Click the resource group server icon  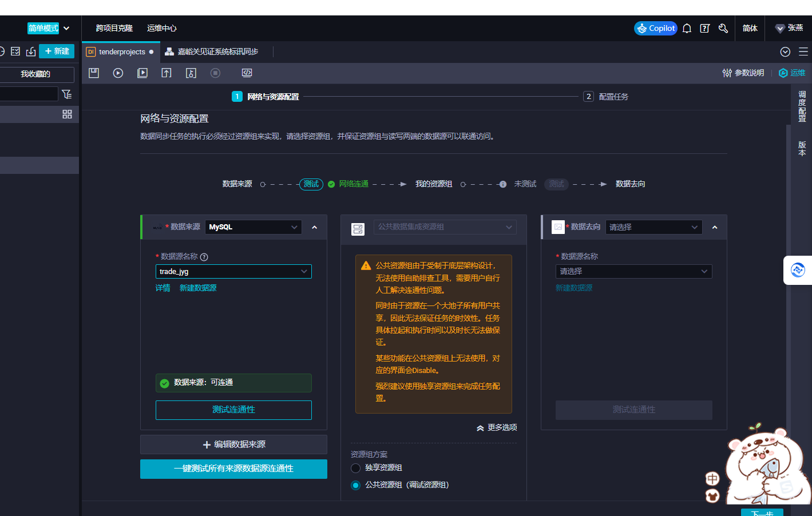pyautogui.click(x=358, y=229)
